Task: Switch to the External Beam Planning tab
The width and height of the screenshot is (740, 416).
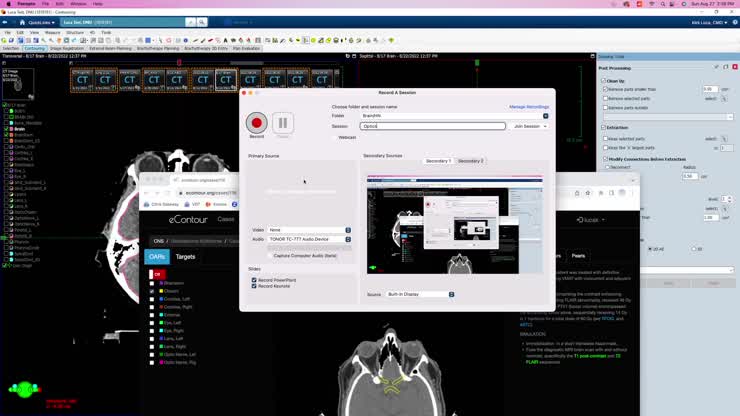Action: pos(110,49)
